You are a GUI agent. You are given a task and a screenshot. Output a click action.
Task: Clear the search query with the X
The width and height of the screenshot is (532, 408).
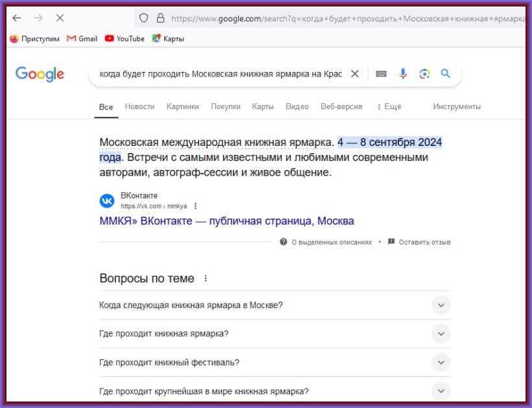pyautogui.click(x=355, y=73)
